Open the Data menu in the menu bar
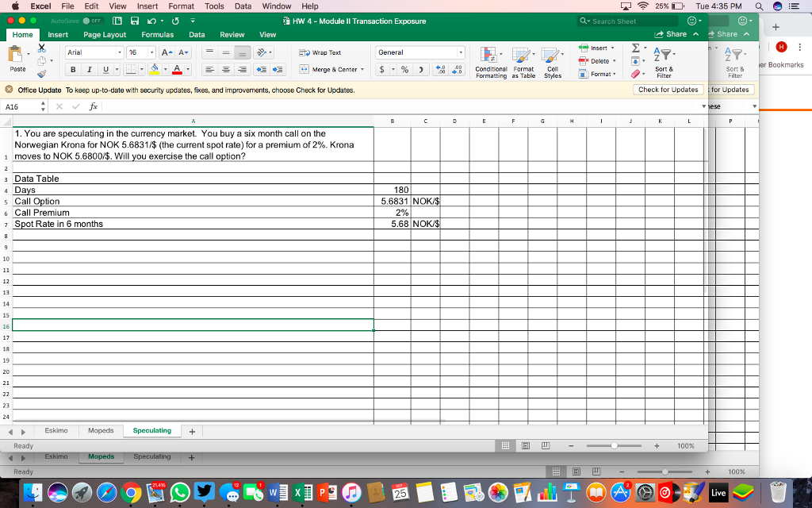 coord(243,6)
